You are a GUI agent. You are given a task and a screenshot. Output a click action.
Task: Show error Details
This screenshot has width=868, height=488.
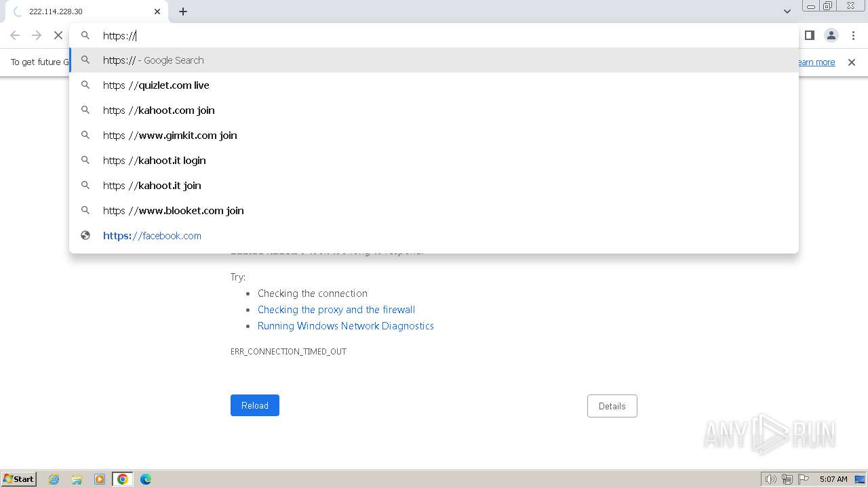612,406
